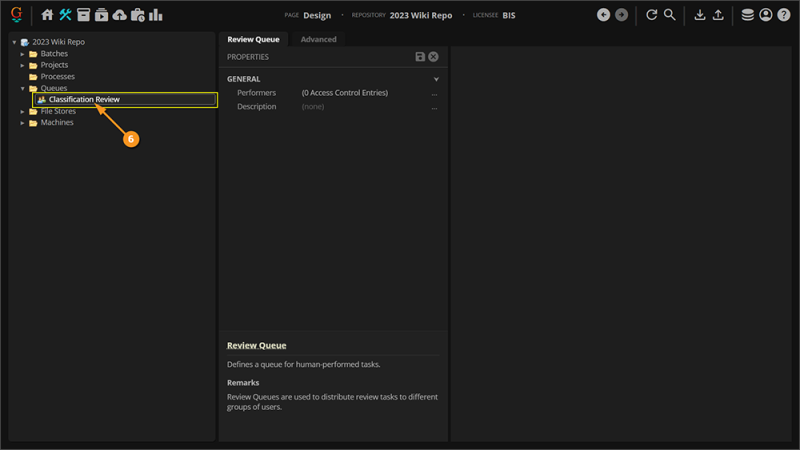Open the user account icon
800x450 pixels.
click(766, 15)
